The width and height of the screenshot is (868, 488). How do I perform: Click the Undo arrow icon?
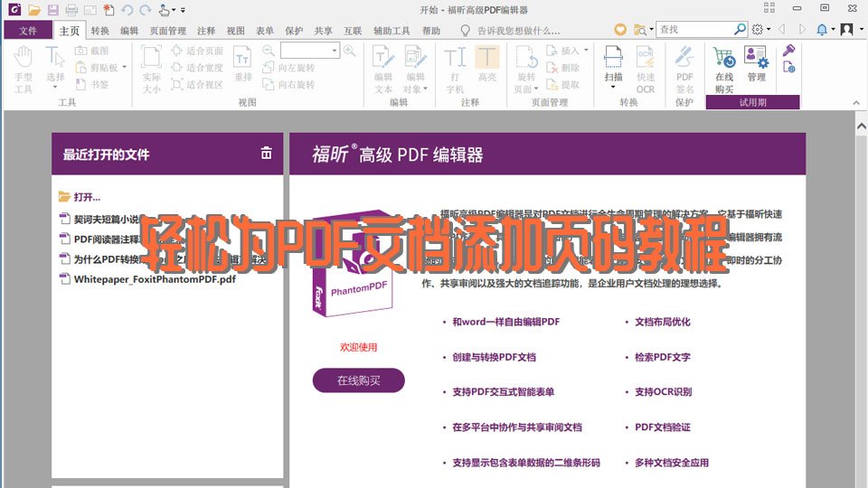[x=127, y=10]
